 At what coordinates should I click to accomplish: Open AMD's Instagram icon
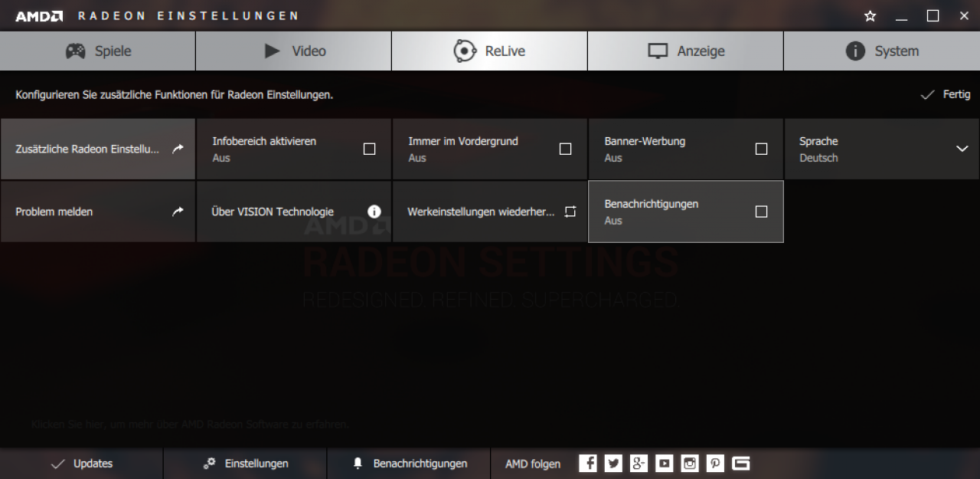(690, 463)
